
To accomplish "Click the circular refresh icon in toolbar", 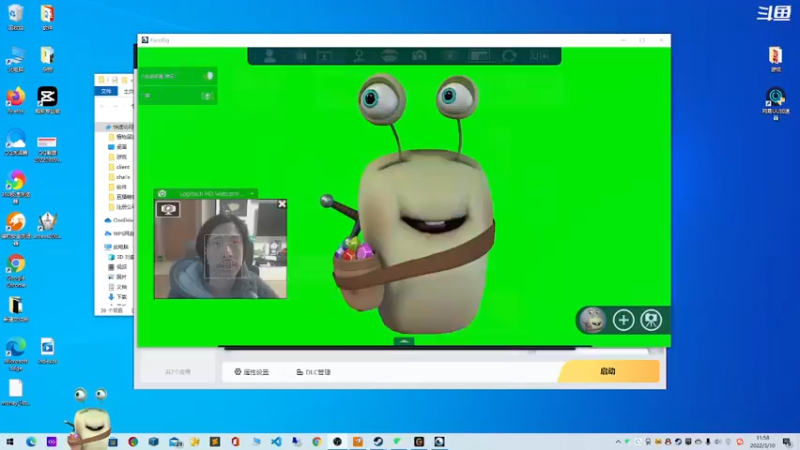I will coord(509,56).
